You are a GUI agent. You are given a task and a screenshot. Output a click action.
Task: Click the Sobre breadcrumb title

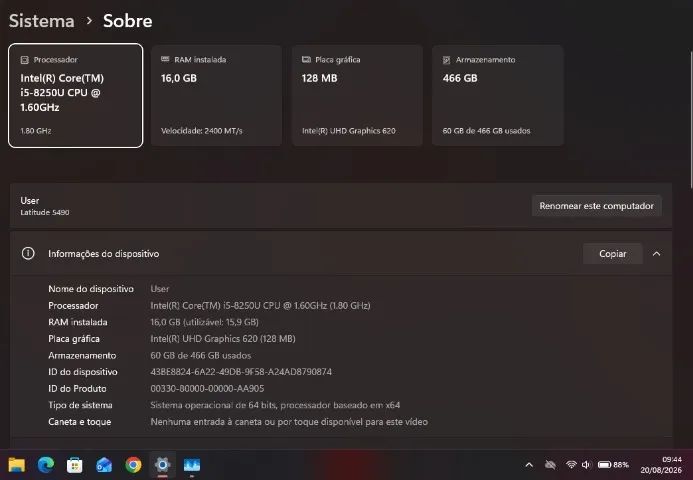click(128, 21)
